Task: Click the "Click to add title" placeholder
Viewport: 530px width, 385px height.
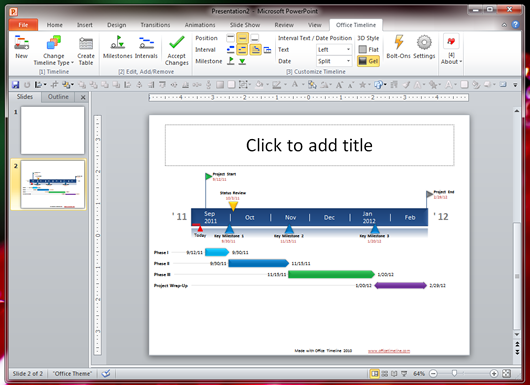Action: (309, 145)
